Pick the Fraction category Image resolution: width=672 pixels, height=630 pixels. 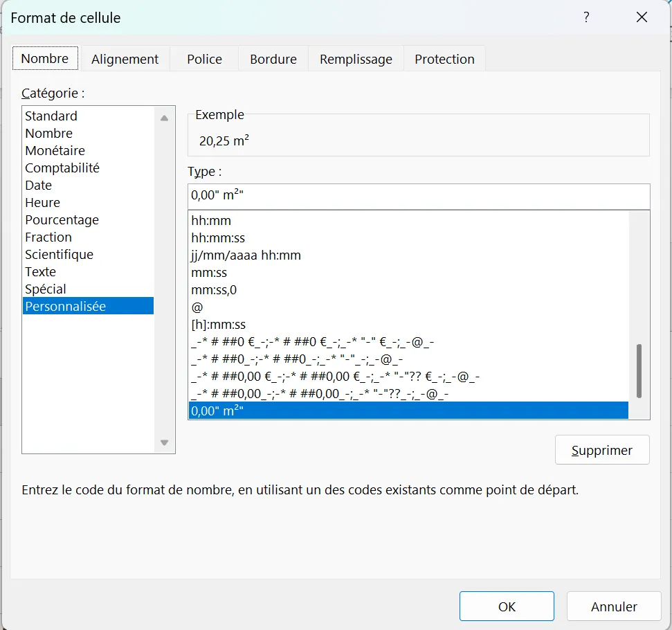(88, 237)
